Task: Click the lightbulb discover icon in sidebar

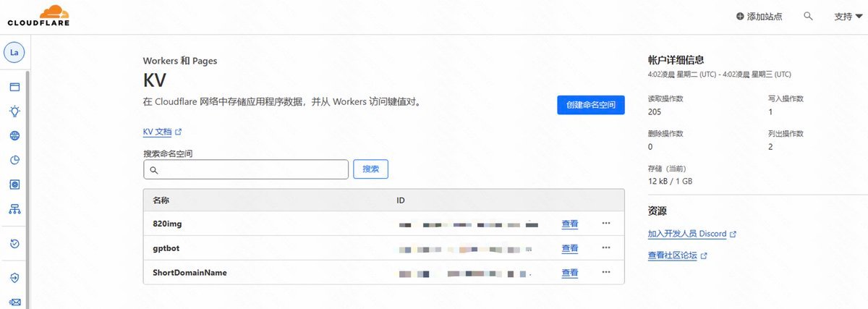Action: pyautogui.click(x=14, y=111)
